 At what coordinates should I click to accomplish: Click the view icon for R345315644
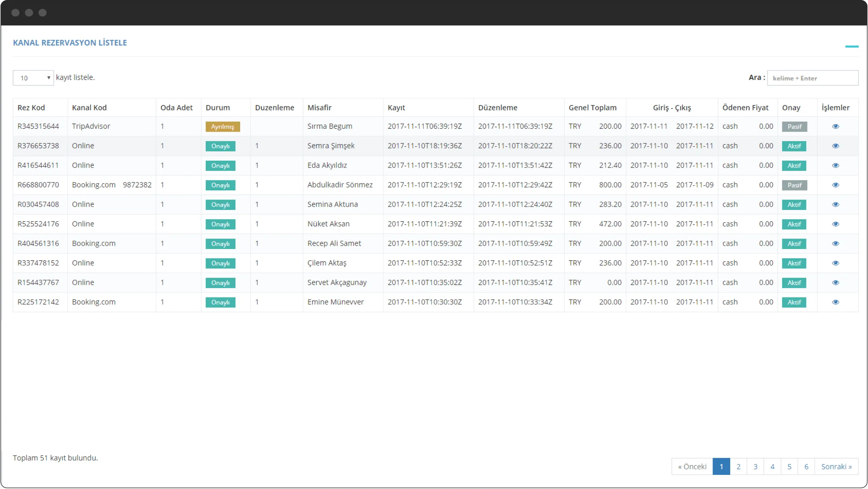[836, 126]
